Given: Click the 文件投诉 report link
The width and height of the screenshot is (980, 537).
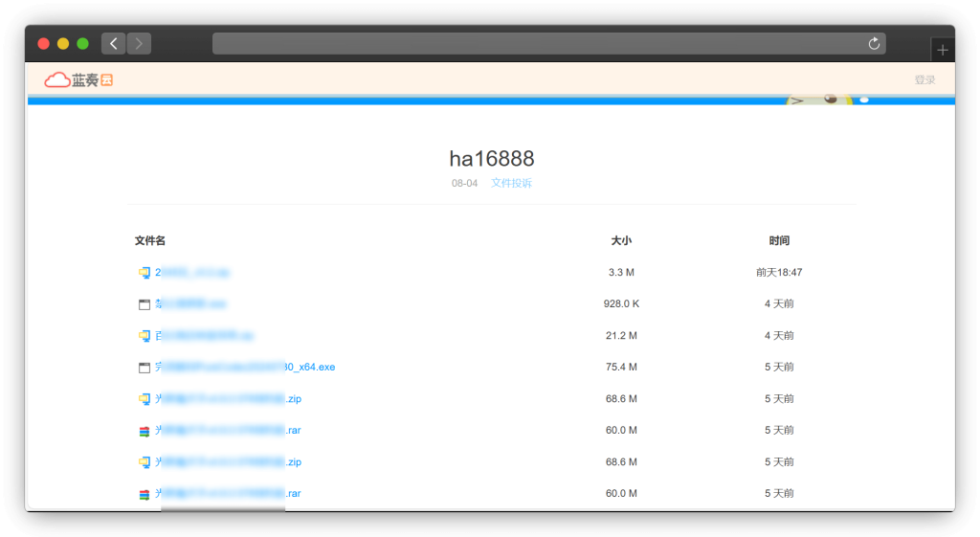Looking at the screenshot, I should tap(511, 183).
